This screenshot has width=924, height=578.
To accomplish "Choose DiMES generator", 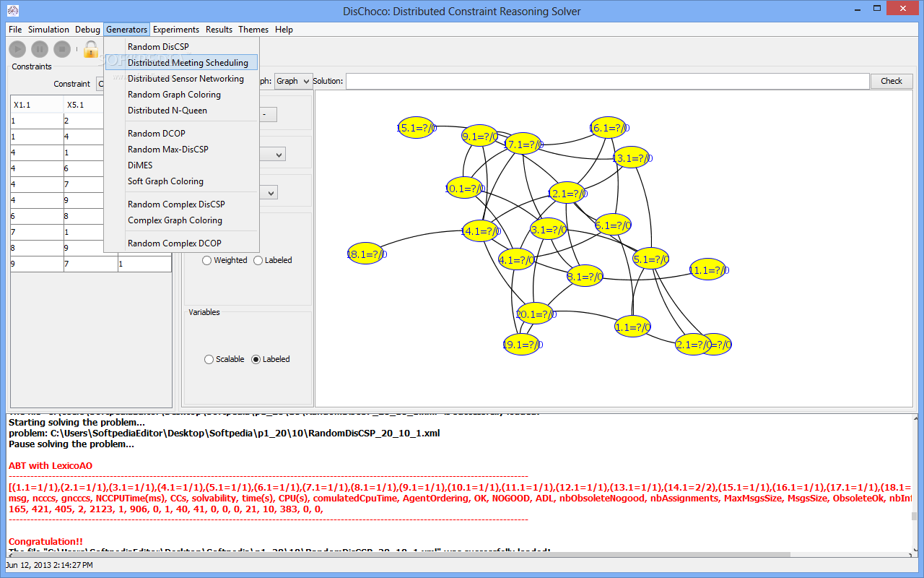I will coord(181,165).
